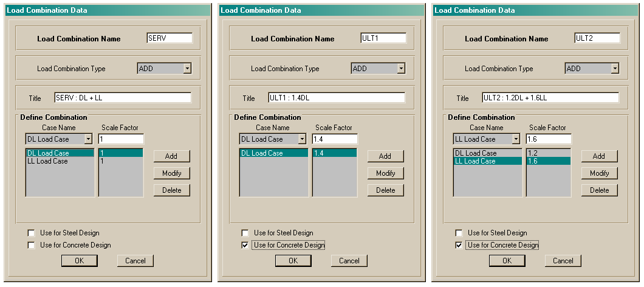Click the ULT2 combination name field

click(597, 38)
